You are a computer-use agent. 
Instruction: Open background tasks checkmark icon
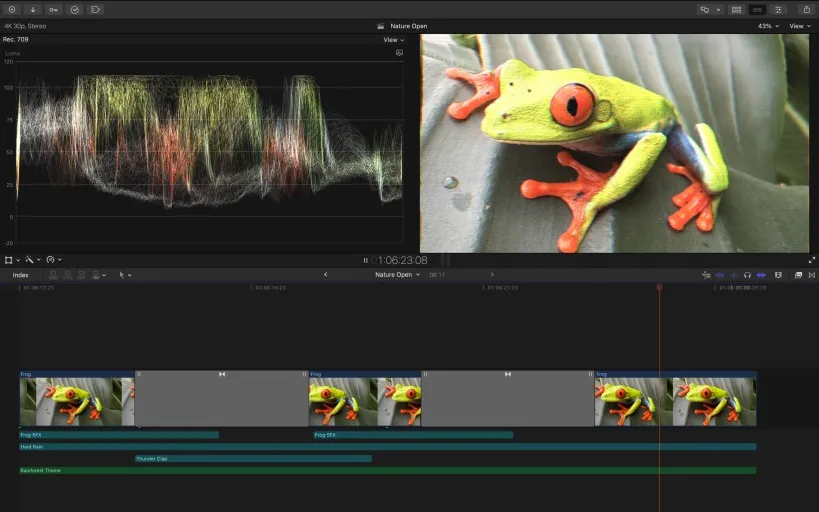coord(75,9)
